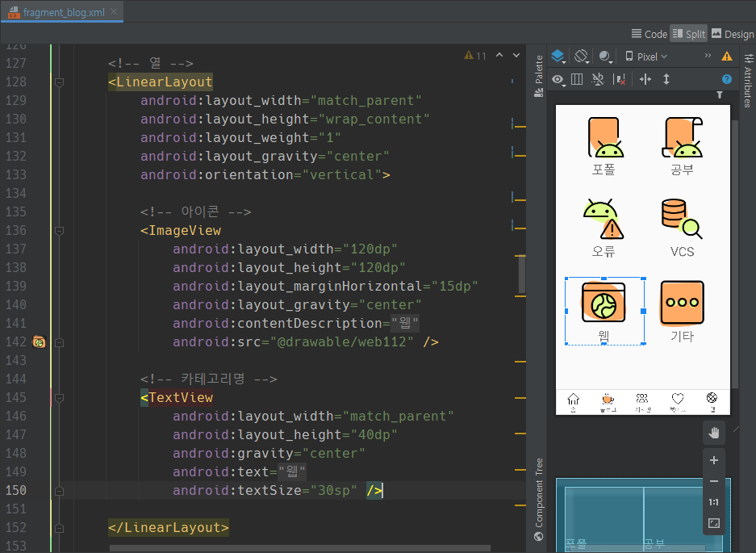Switch to Design view mode
The width and height of the screenshot is (756, 553).
click(733, 34)
